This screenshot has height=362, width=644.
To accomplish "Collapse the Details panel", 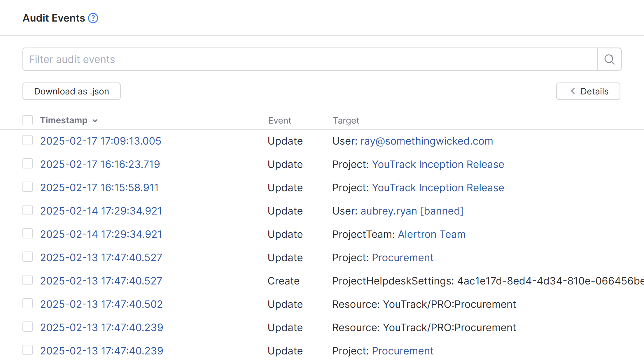I will pyautogui.click(x=588, y=91).
